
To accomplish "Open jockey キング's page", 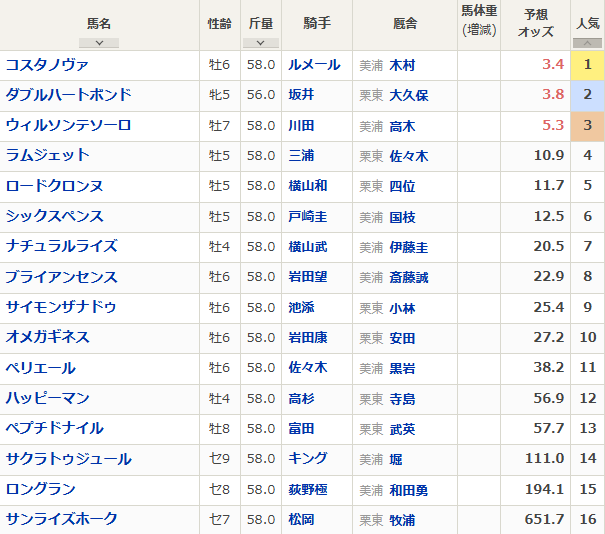I will (x=306, y=459).
